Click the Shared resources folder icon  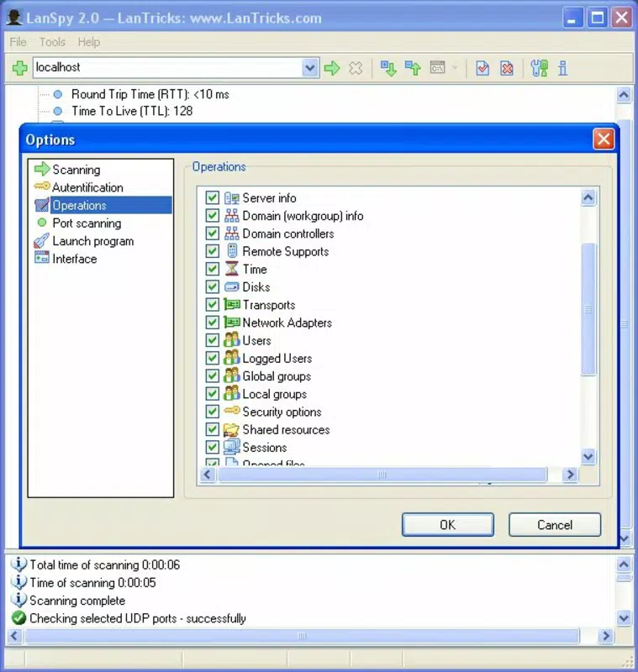[231, 429]
